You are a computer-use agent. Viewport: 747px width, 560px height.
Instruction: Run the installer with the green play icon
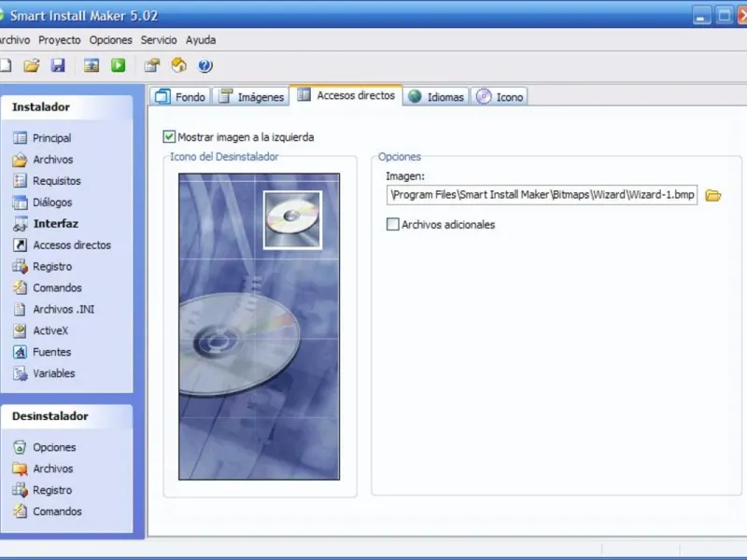click(119, 65)
